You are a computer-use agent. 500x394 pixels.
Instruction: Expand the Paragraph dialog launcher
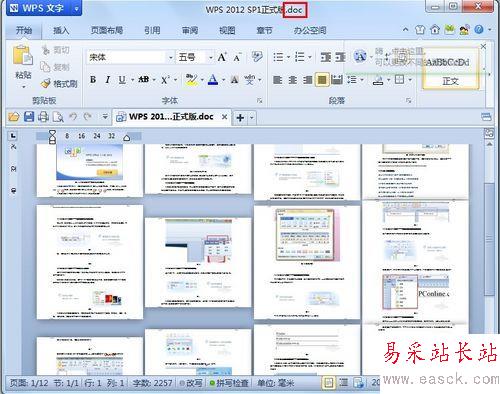409,100
